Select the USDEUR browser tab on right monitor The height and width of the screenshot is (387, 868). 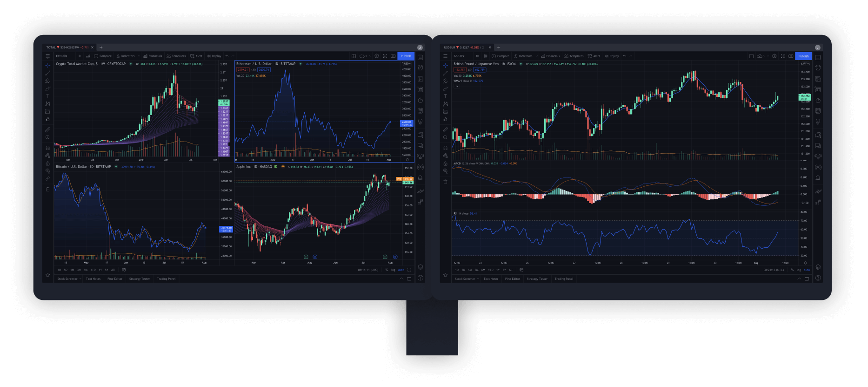tap(467, 48)
